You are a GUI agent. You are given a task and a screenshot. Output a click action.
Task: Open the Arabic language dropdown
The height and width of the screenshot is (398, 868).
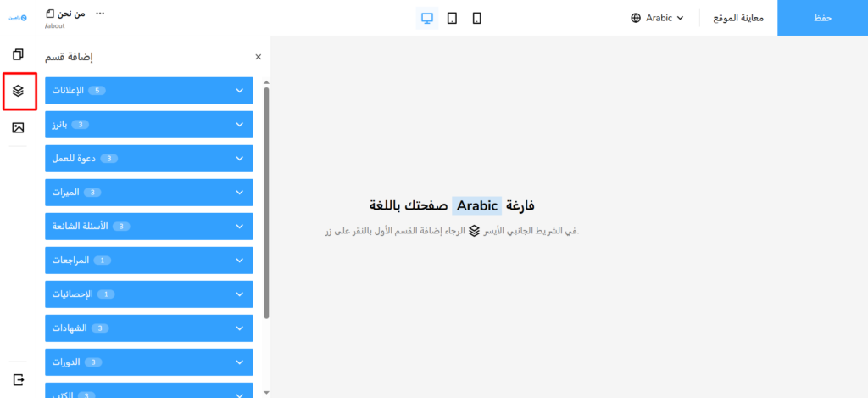tap(657, 18)
